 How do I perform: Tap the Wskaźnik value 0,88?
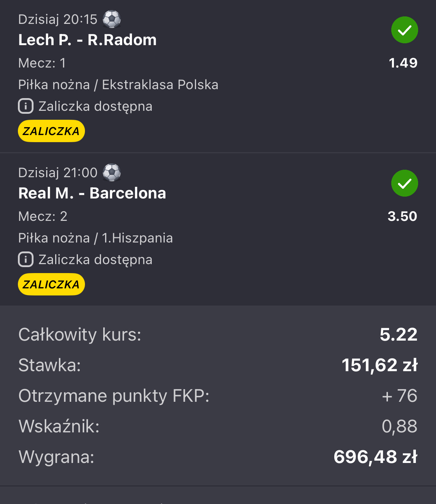[399, 426]
